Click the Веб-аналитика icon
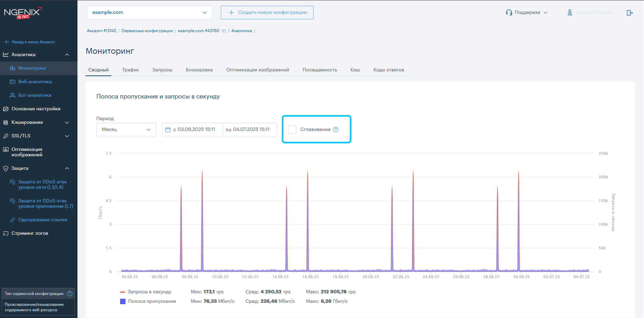The image size is (644, 318). point(13,82)
